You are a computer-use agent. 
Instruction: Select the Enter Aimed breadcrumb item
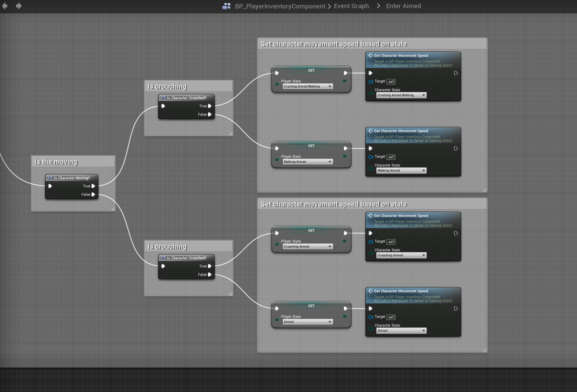[x=403, y=6]
